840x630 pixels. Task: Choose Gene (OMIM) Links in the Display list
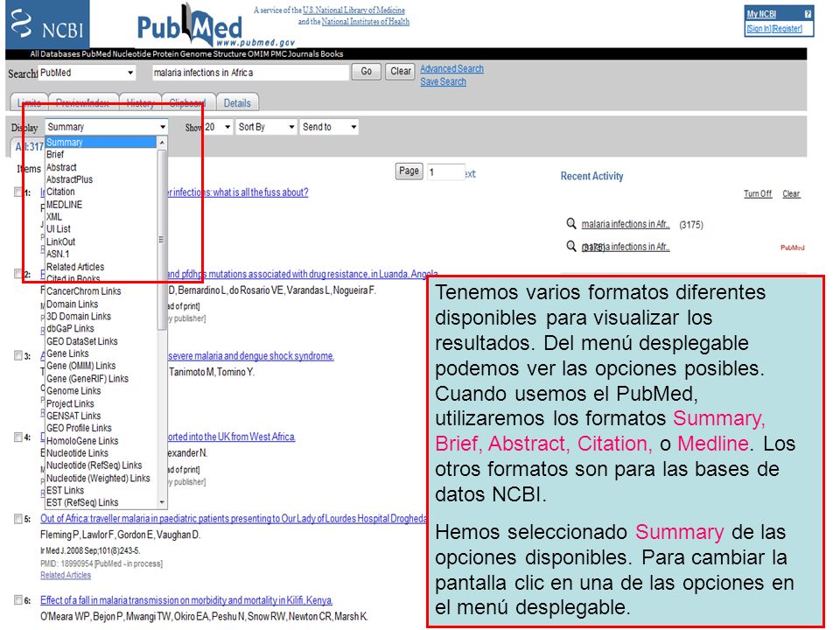pos(101,366)
